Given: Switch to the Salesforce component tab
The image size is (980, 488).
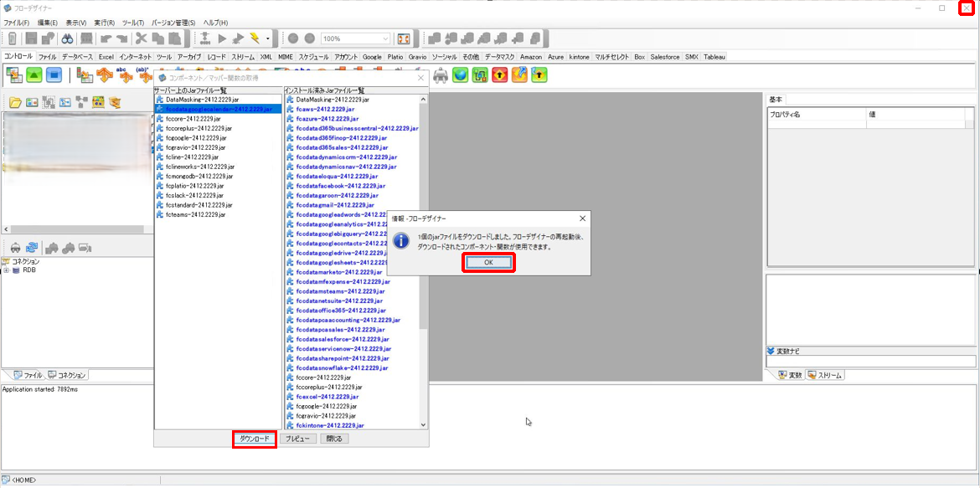Looking at the screenshot, I should [665, 57].
